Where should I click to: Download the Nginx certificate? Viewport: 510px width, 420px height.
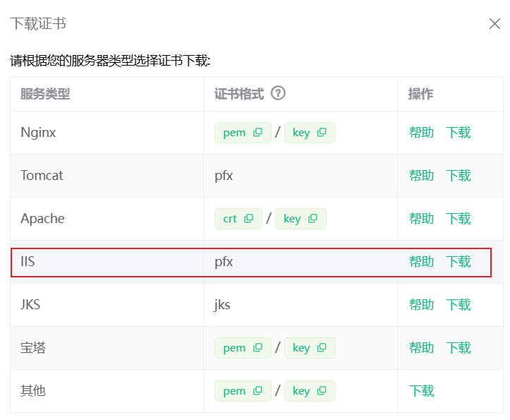click(458, 133)
